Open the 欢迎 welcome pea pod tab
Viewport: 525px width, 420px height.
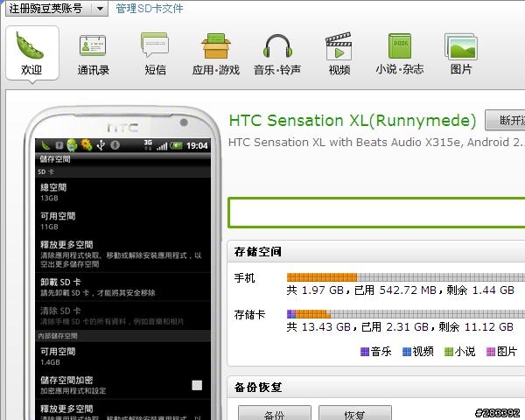coord(32,52)
